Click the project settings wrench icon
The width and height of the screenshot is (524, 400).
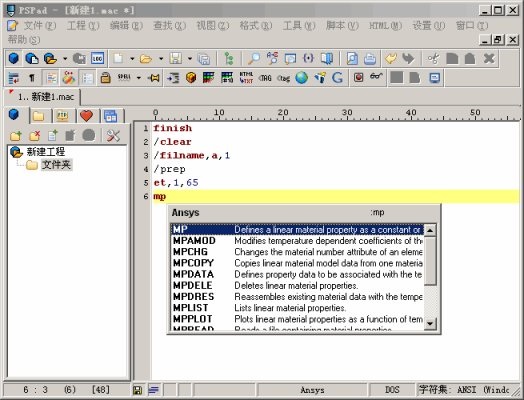tap(113, 135)
